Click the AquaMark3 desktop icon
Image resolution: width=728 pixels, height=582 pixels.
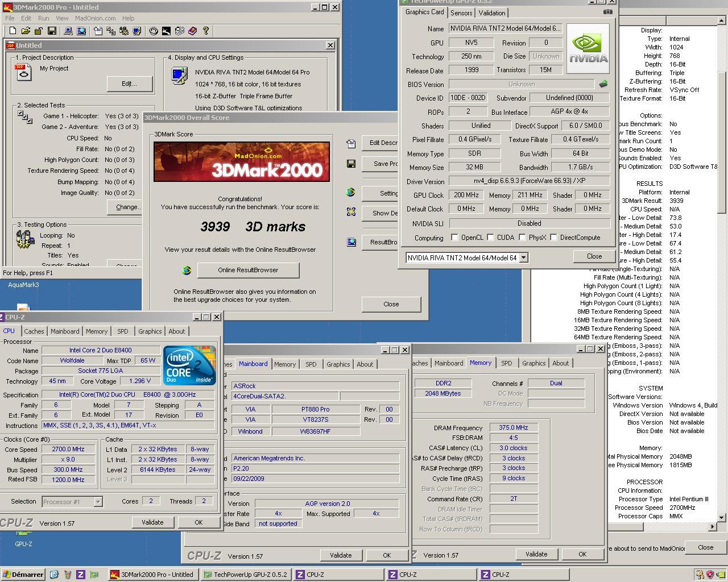click(23, 285)
